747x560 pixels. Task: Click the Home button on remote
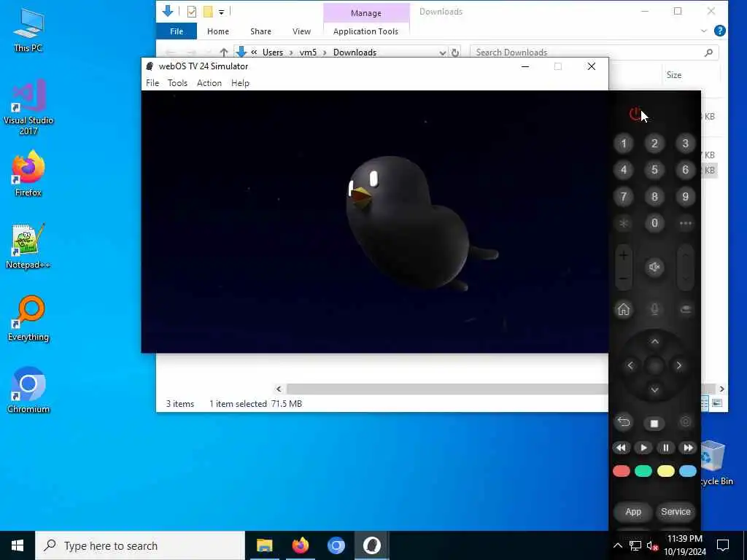(x=624, y=309)
